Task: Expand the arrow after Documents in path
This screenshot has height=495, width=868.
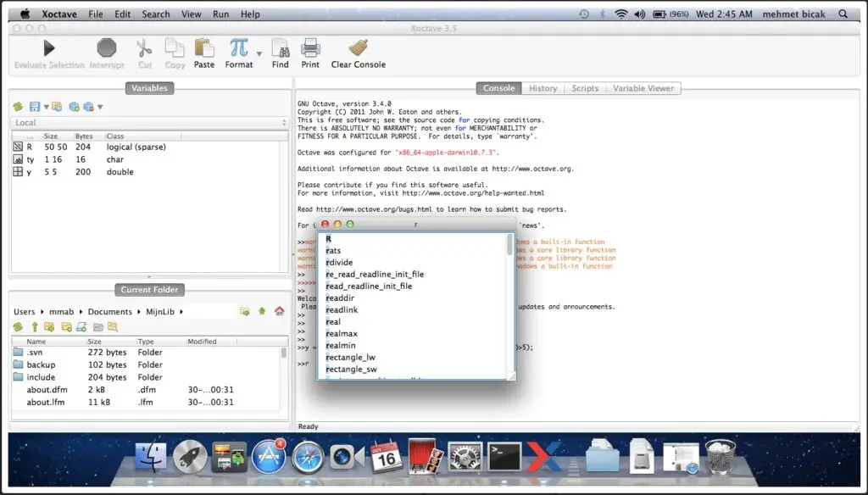Action: (139, 312)
